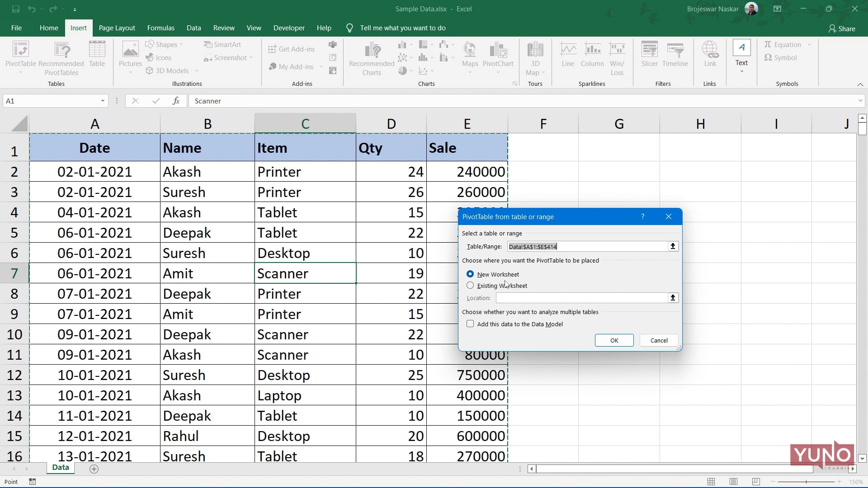Open Recommended Charts

point(372,58)
